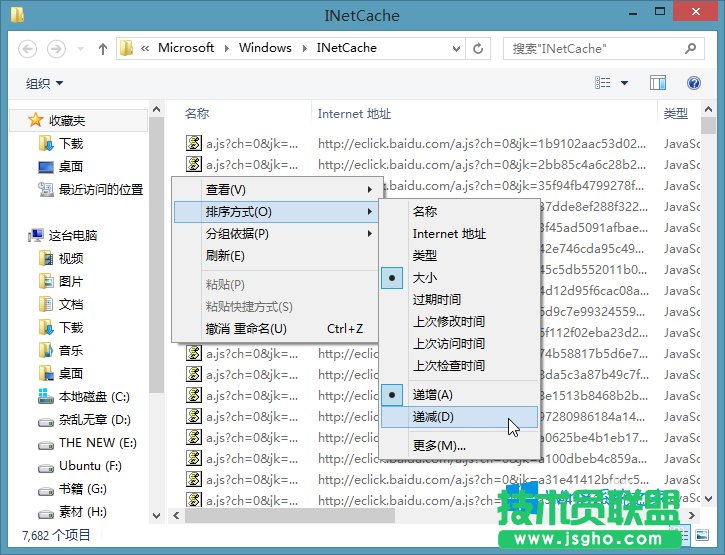Expand the view options dropdown arrow
725x555 pixels.
(625, 83)
